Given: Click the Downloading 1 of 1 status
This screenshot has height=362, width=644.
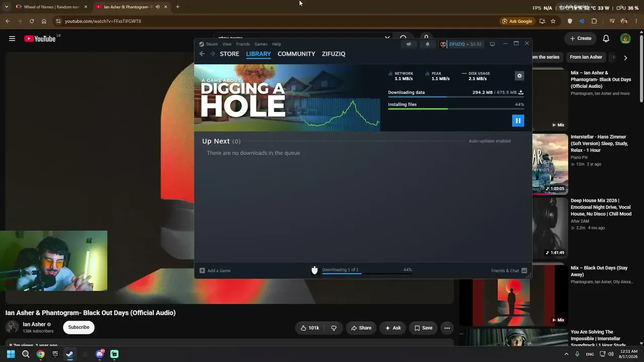Looking at the screenshot, I should point(340,270).
